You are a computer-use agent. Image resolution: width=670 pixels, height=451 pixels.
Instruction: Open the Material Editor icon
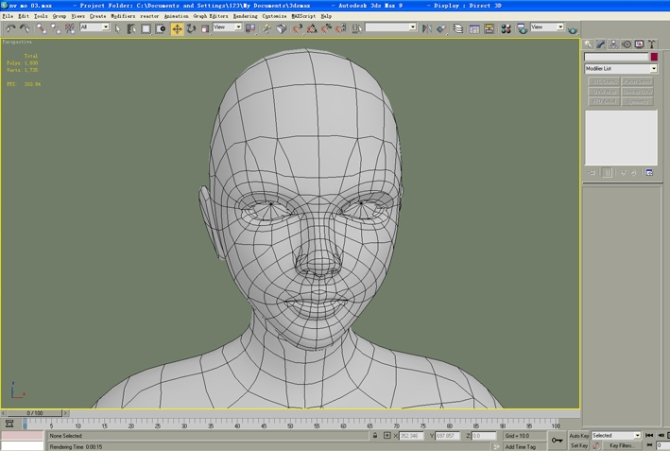point(506,29)
